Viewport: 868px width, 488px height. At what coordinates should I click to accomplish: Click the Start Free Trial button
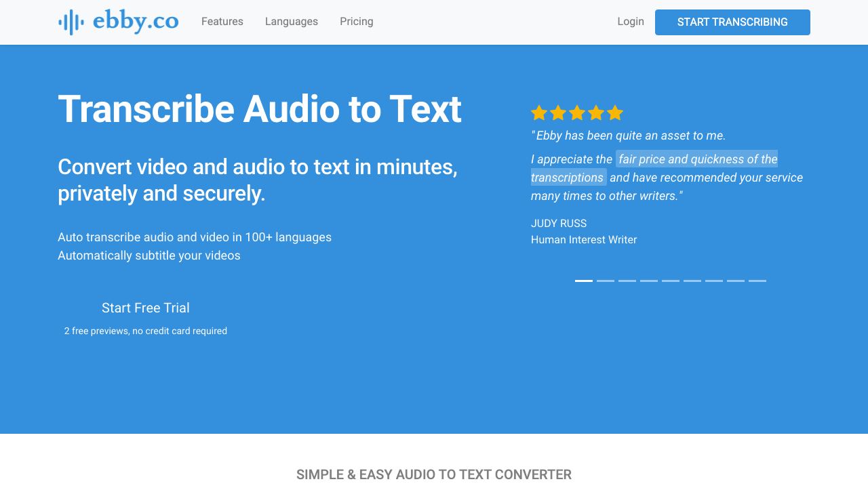[x=146, y=308]
